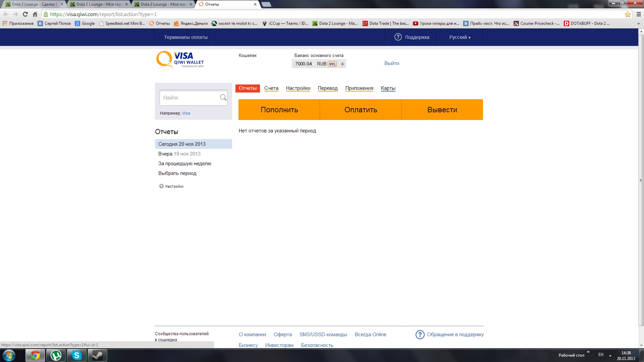Viewport: 644px width, 362px height.
Task: Expand the account balance dropdown arrow
Action: [x=342, y=64]
